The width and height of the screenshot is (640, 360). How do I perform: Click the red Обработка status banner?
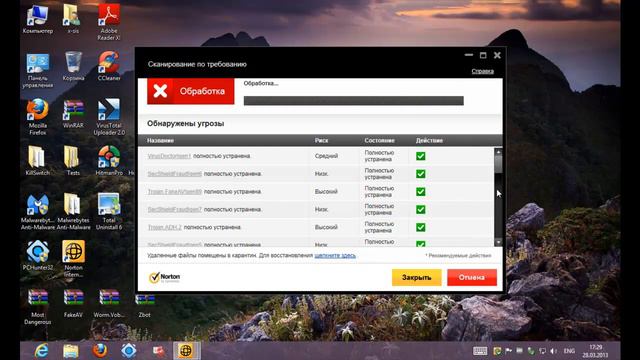pyautogui.click(x=191, y=91)
